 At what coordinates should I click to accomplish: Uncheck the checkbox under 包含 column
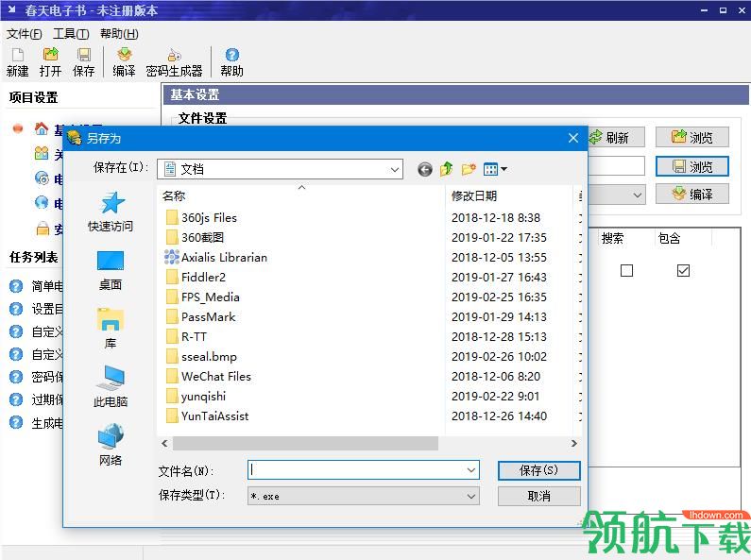(x=684, y=271)
